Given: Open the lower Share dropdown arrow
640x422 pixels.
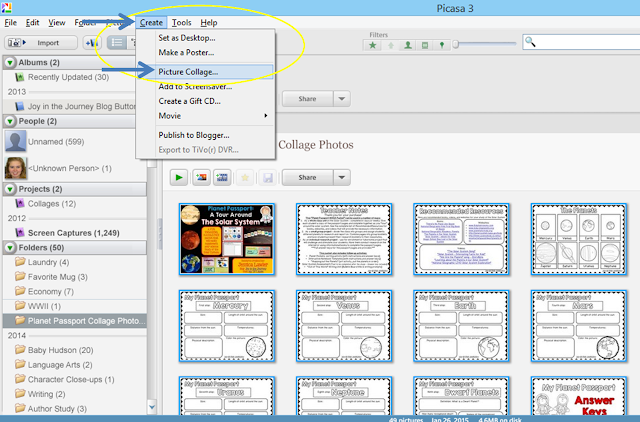Looking at the screenshot, I should tap(342, 178).
